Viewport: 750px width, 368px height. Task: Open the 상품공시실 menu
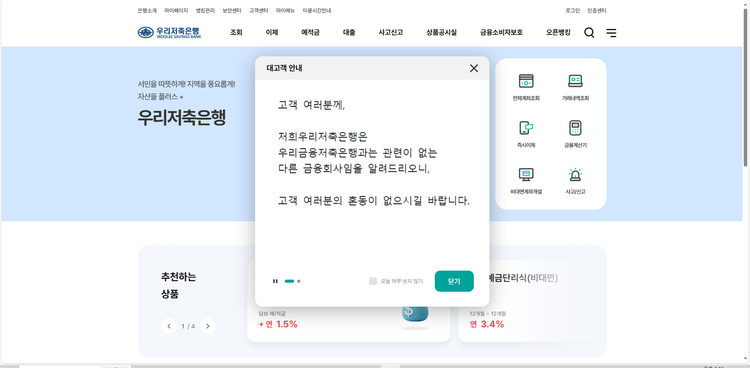pyautogui.click(x=441, y=33)
